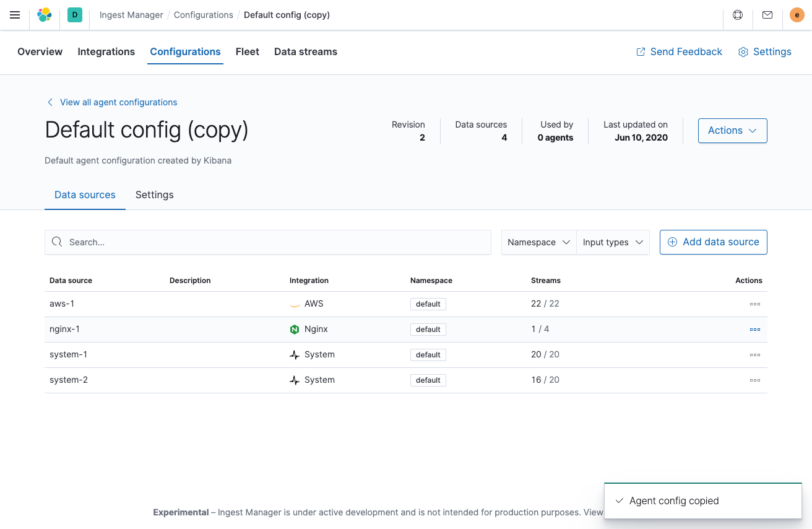This screenshot has height=529, width=812.
Task: Click default namespace badge in nginx-1 row
Action: (428, 330)
